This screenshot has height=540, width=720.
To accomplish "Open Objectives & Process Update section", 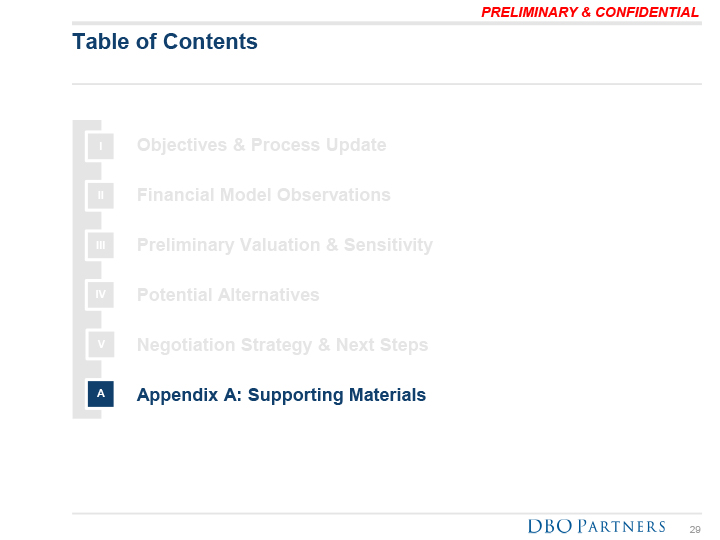I will pos(261,145).
